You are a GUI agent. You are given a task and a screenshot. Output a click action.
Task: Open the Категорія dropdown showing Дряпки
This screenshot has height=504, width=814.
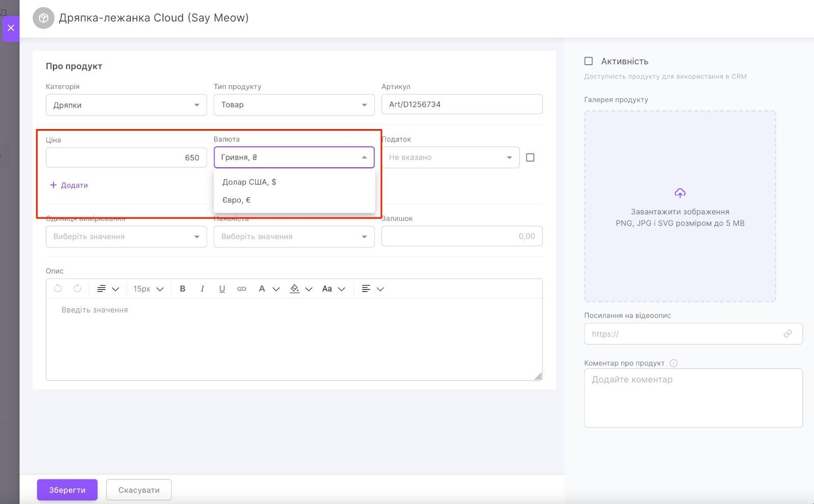[126, 105]
